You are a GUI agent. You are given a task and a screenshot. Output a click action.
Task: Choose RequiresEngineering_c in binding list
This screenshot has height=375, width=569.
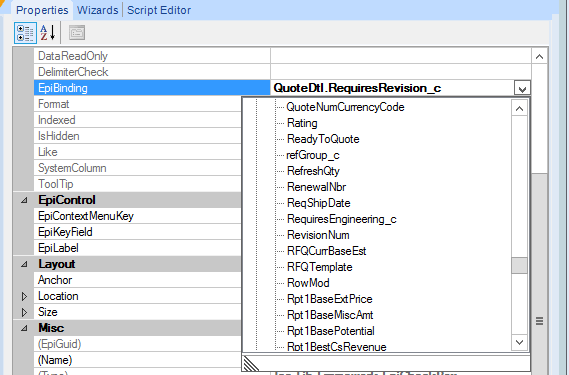click(x=341, y=219)
